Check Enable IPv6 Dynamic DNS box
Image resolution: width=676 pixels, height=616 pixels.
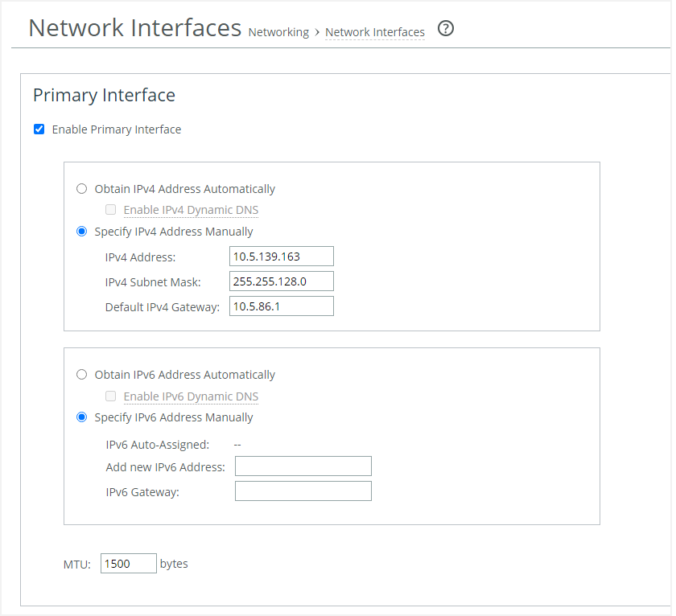click(111, 396)
